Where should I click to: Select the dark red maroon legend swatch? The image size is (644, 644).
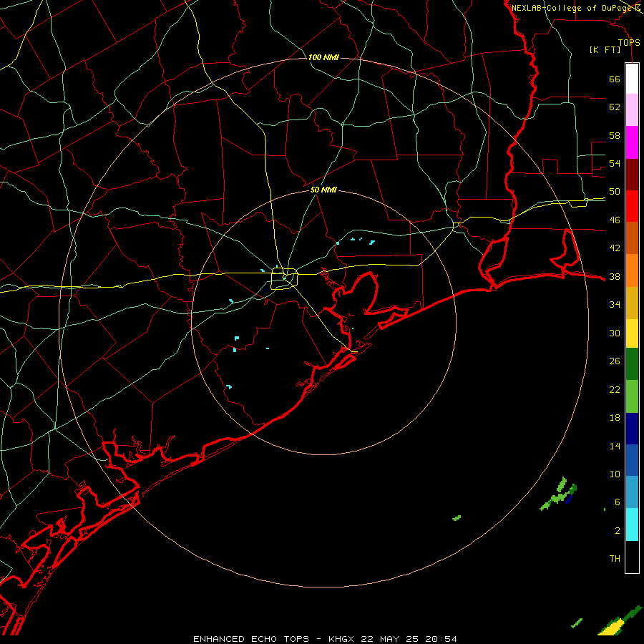pos(632,175)
